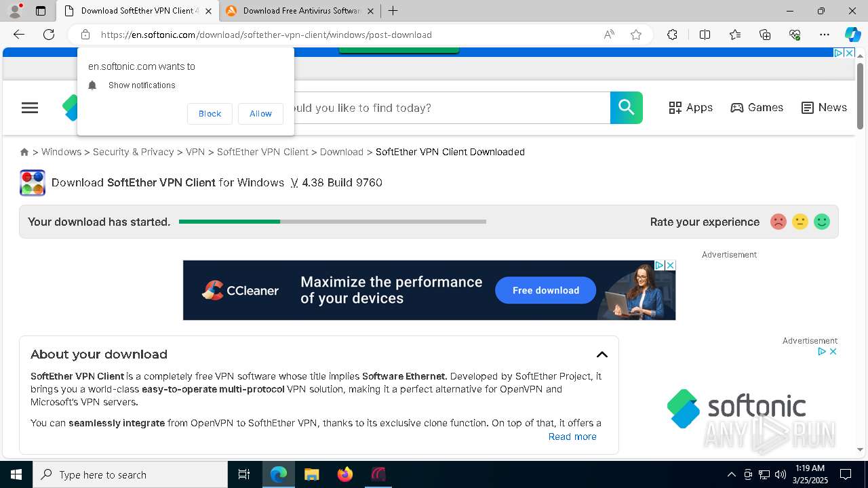This screenshot has width=868, height=488.
Task: Close the right sidebar Softonic ad
Action: [x=833, y=351]
